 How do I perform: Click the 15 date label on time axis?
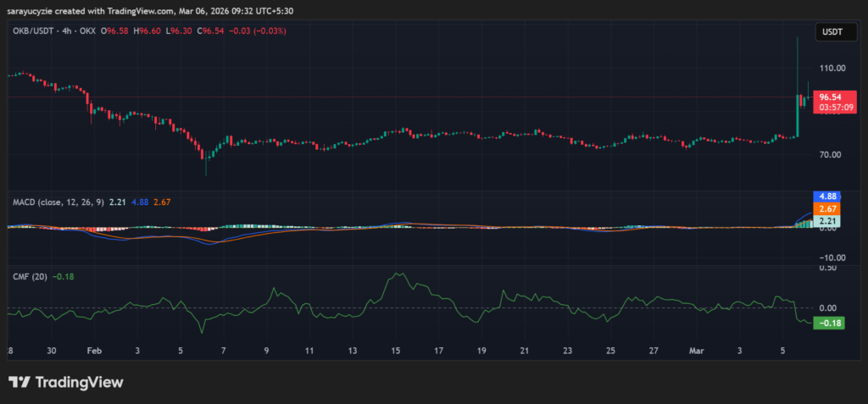click(394, 350)
